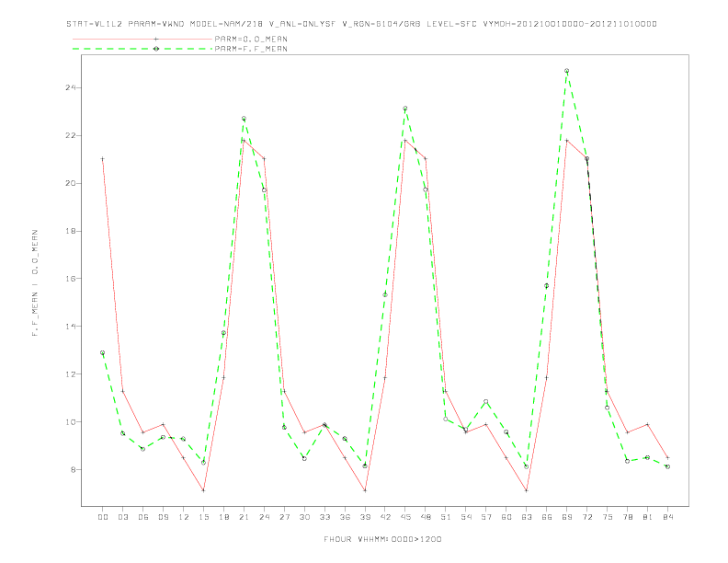
Task: Click x-axis tick label 00
Action: point(103,517)
